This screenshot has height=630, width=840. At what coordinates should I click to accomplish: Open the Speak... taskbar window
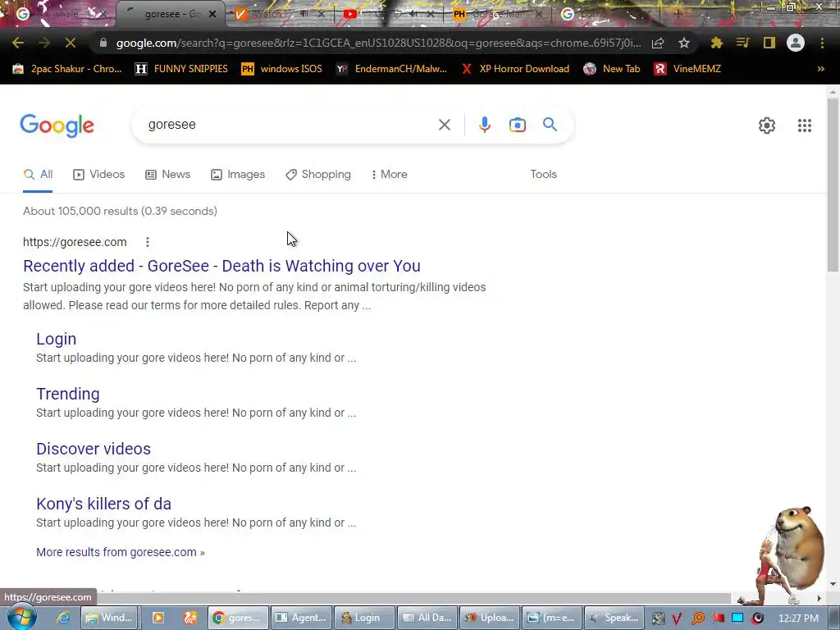coord(614,618)
